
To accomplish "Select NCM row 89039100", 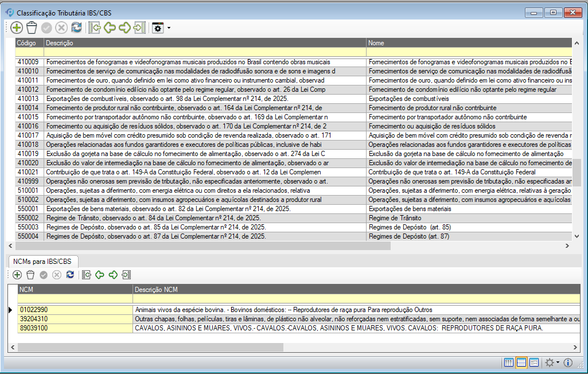I will pos(299,328).
